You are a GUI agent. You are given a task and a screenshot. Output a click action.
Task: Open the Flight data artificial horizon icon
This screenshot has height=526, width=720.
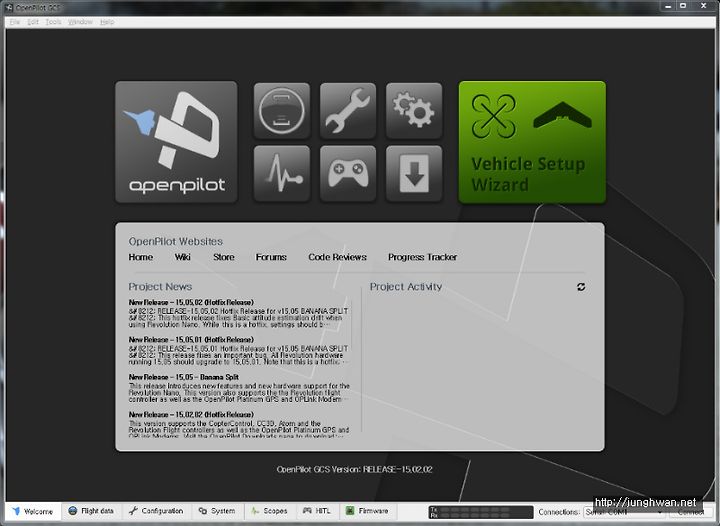pyautogui.click(x=281, y=111)
